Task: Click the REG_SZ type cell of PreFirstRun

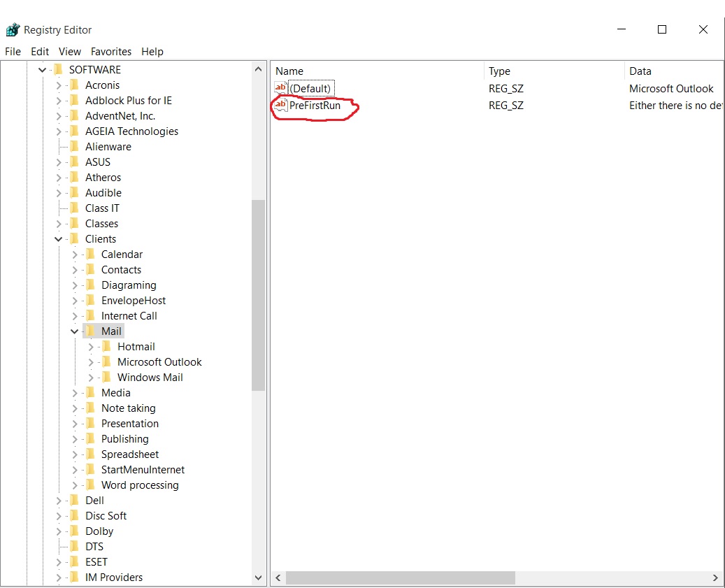Action: click(506, 106)
